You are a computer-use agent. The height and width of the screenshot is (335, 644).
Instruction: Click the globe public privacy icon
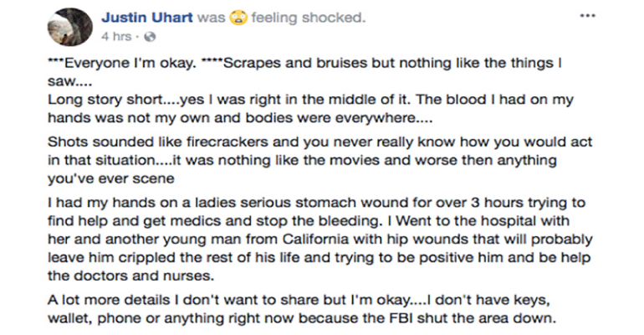151,37
